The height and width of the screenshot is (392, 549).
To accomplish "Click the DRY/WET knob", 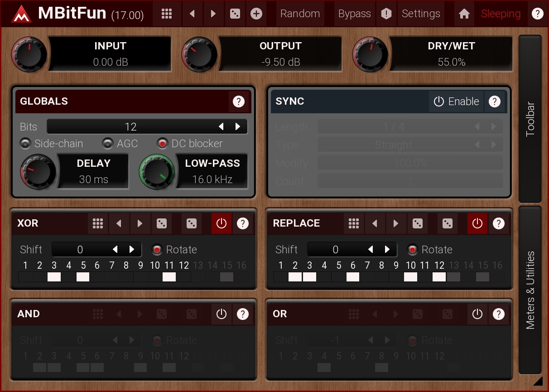I will [370, 54].
